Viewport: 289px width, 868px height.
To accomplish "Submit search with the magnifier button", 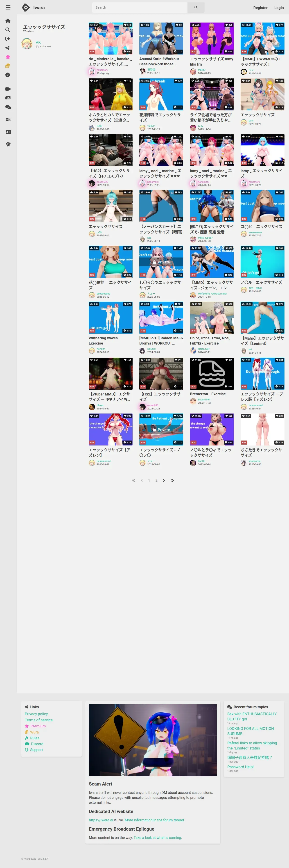I will [x=196, y=7].
